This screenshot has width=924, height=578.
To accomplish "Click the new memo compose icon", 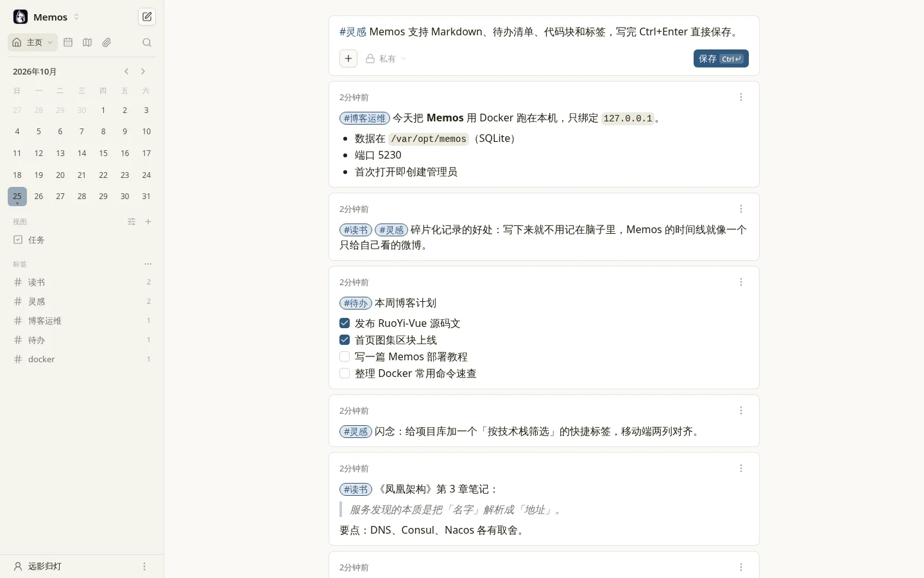I will coord(147,17).
